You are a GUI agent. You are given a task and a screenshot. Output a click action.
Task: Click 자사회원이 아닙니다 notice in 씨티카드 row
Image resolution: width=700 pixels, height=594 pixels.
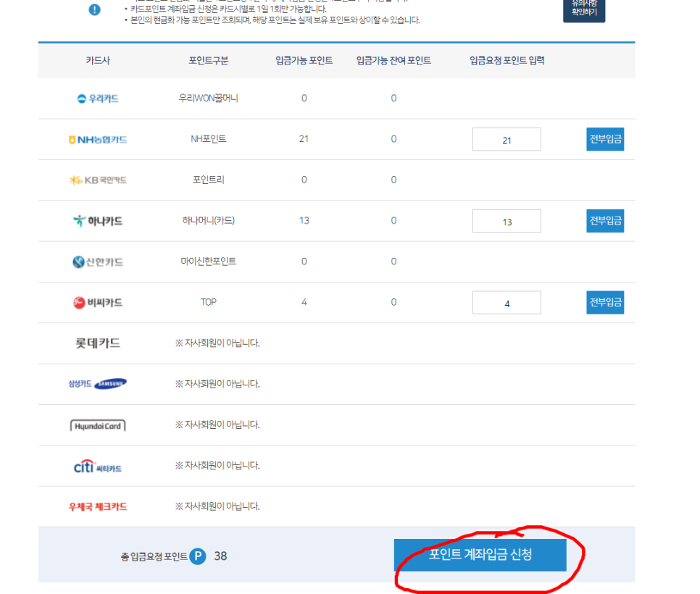click(x=217, y=466)
